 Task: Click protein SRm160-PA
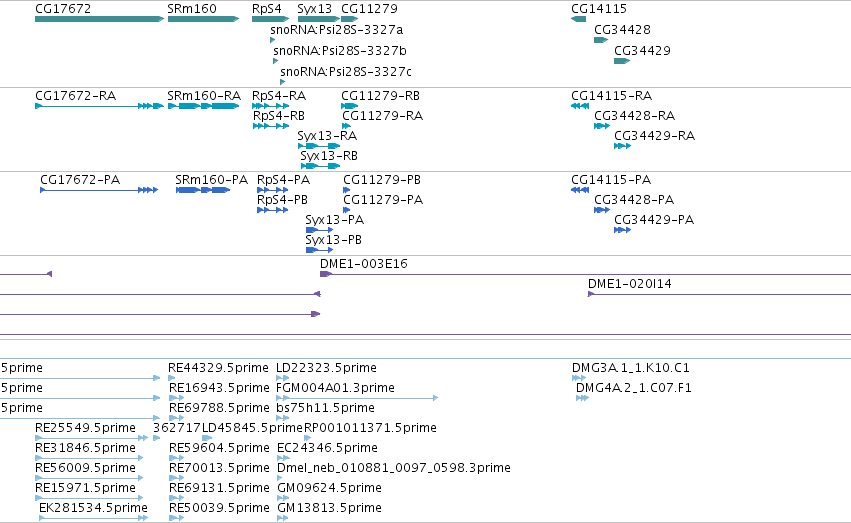coord(212,180)
